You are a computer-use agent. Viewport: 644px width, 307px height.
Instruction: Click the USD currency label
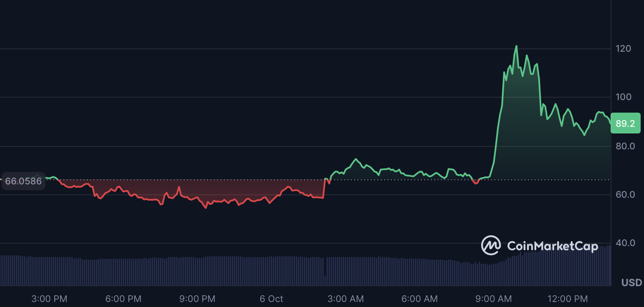pos(631,283)
